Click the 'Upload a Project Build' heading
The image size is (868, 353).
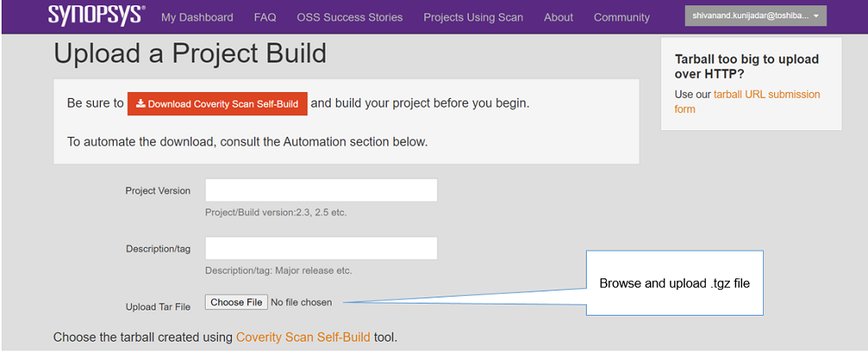pyautogui.click(x=190, y=55)
